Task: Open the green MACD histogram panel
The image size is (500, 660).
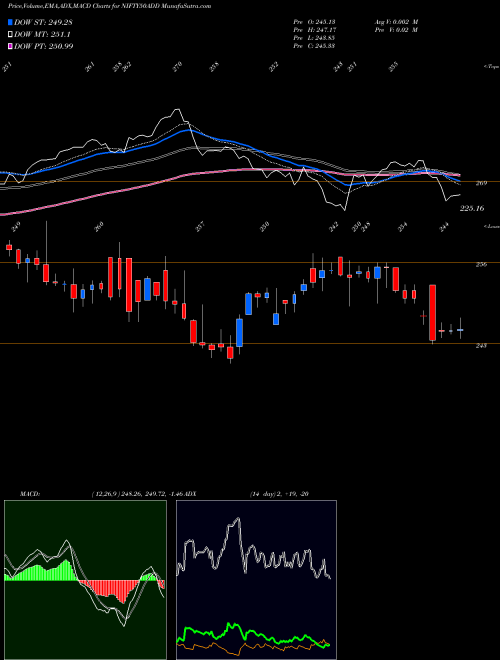Action: 85,580
